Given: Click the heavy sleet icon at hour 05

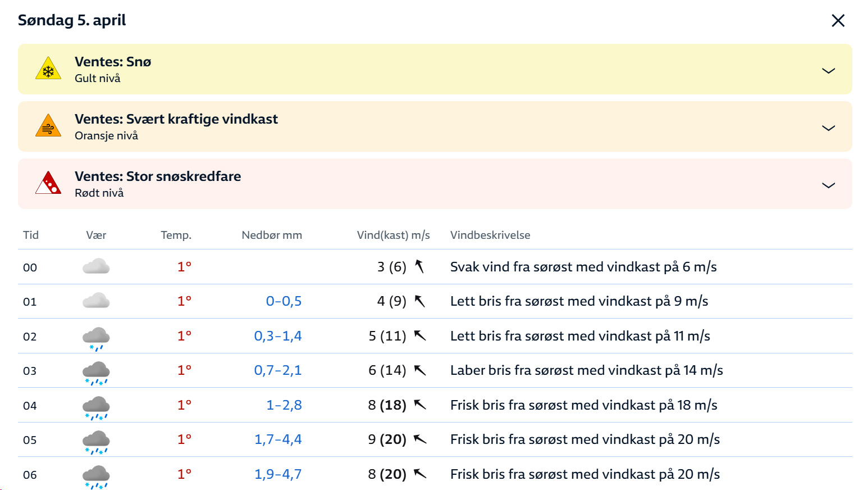Looking at the screenshot, I should coord(96,442).
